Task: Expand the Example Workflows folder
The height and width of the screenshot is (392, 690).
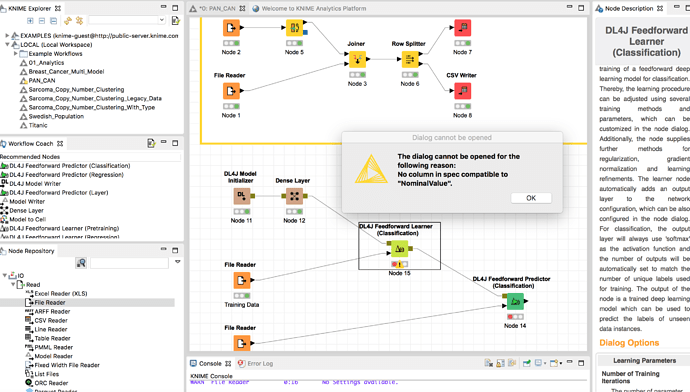Action: pyautogui.click(x=15, y=54)
